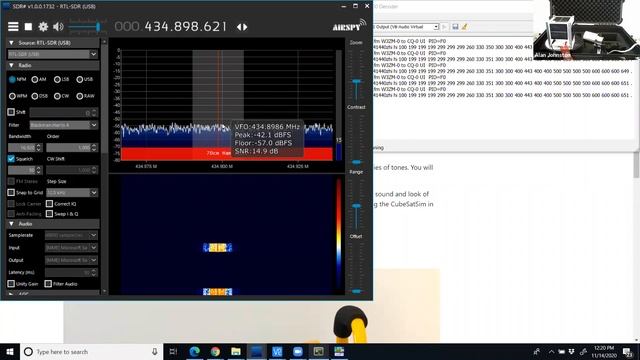Click the Squelch threshold stepper
The image size is (640, 360).
pyautogui.click(x=39, y=170)
